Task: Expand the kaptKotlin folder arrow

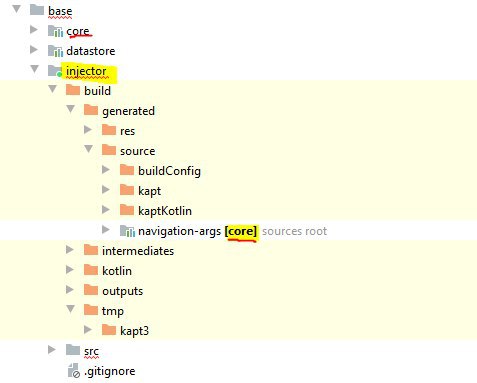Action: click(106, 210)
